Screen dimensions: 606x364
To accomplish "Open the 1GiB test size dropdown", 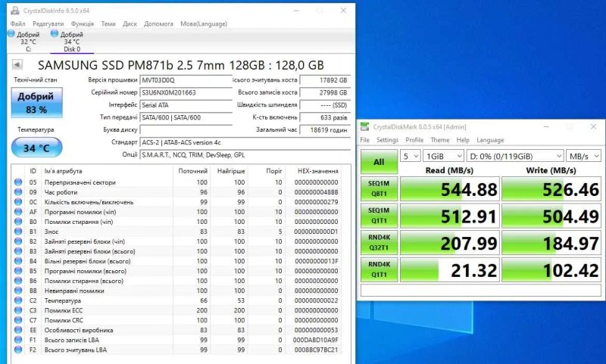I will tap(443, 156).
